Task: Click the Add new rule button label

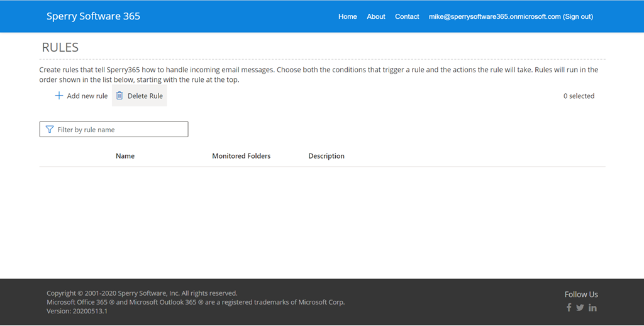Action: [x=87, y=96]
